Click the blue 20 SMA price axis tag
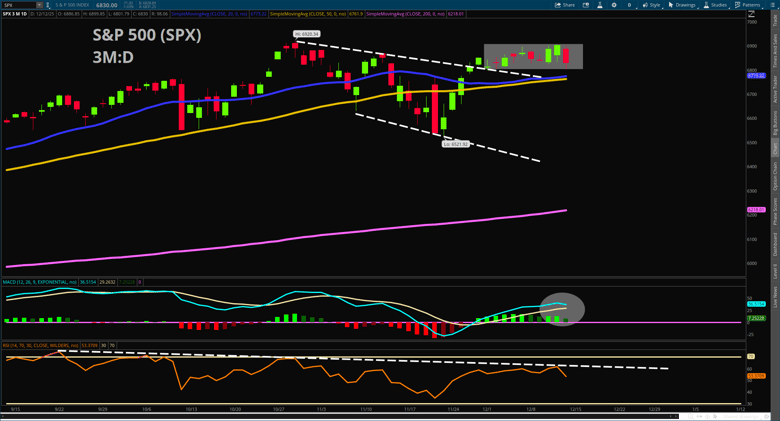This screenshot has width=780, height=421. (x=756, y=76)
